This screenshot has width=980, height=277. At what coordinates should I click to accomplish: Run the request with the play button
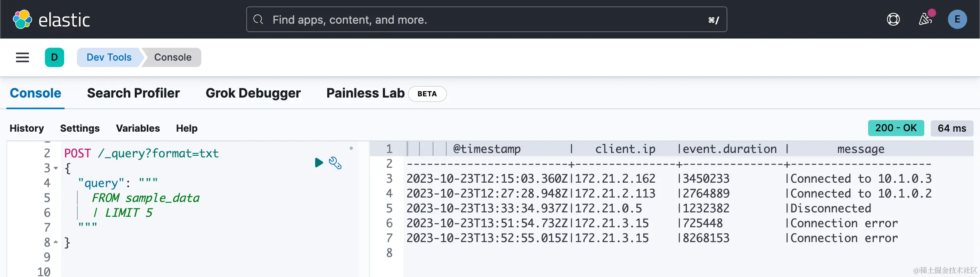pos(319,163)
